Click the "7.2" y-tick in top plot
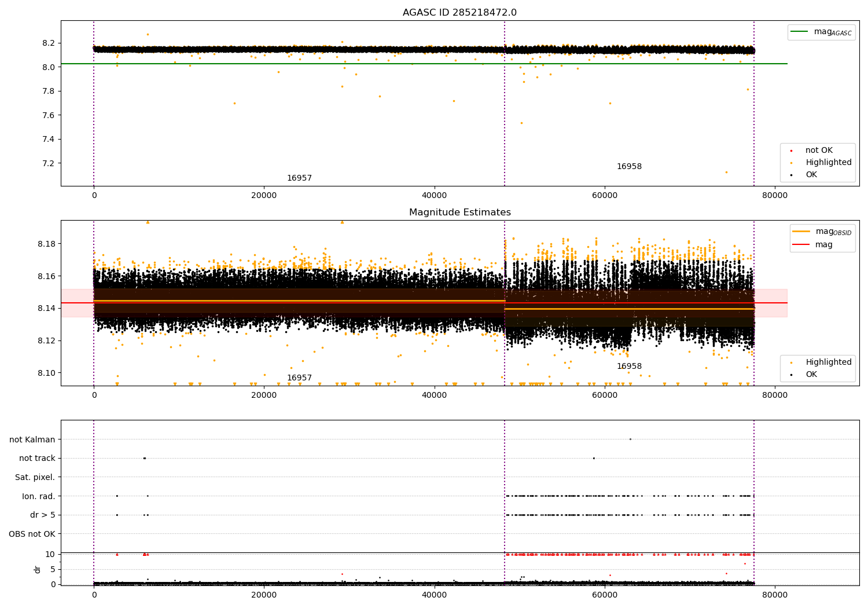The image size is (868, 608). (x=49, y=163)
